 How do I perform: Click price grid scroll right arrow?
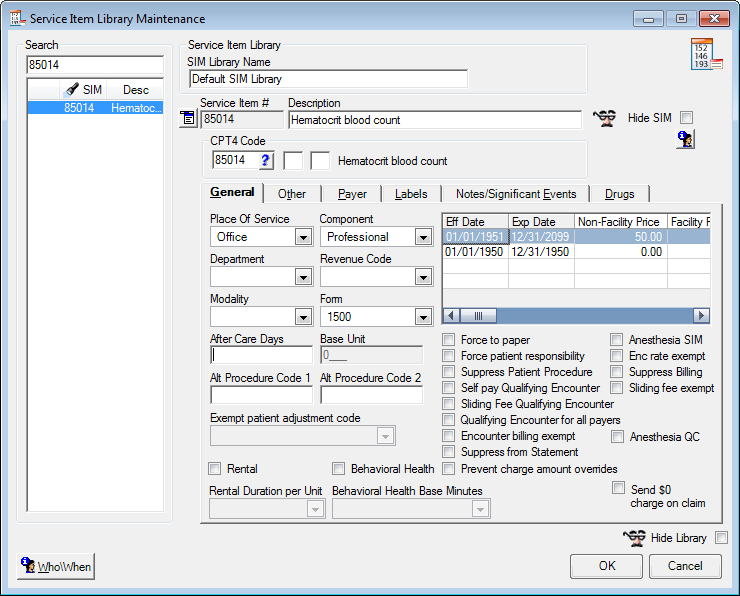pyautogui.click(x=701, y=315)
